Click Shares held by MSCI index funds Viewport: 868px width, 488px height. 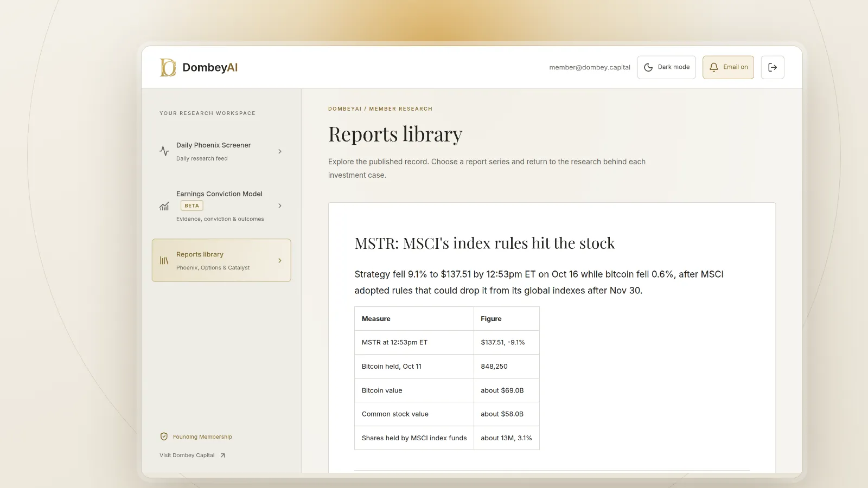[x=414, y=438]
